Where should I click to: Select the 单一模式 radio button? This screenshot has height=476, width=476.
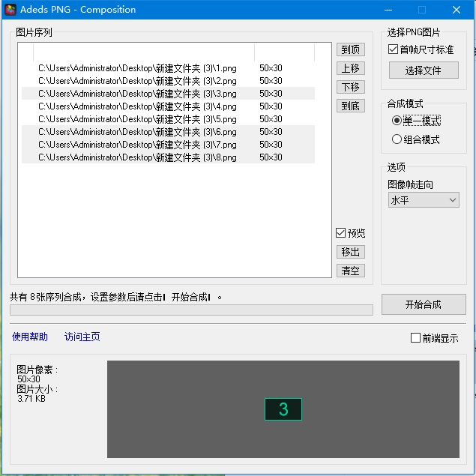(x=416, y=121)
